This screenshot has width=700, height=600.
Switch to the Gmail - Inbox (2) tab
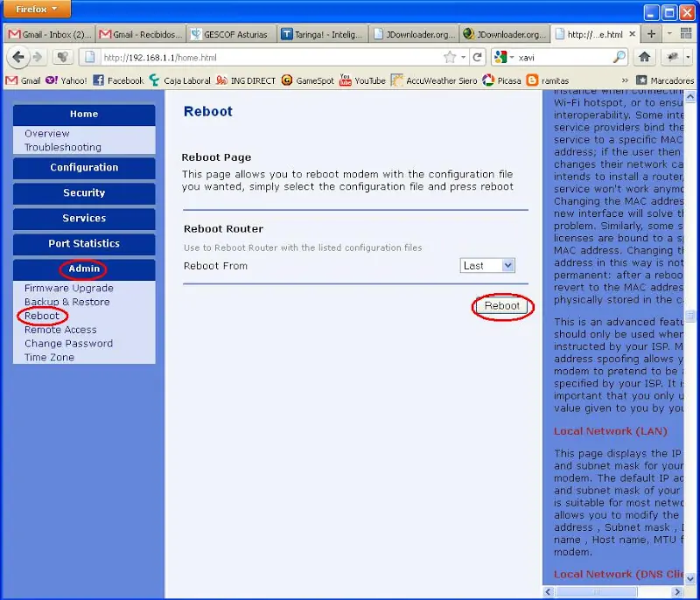coord(50,34)
